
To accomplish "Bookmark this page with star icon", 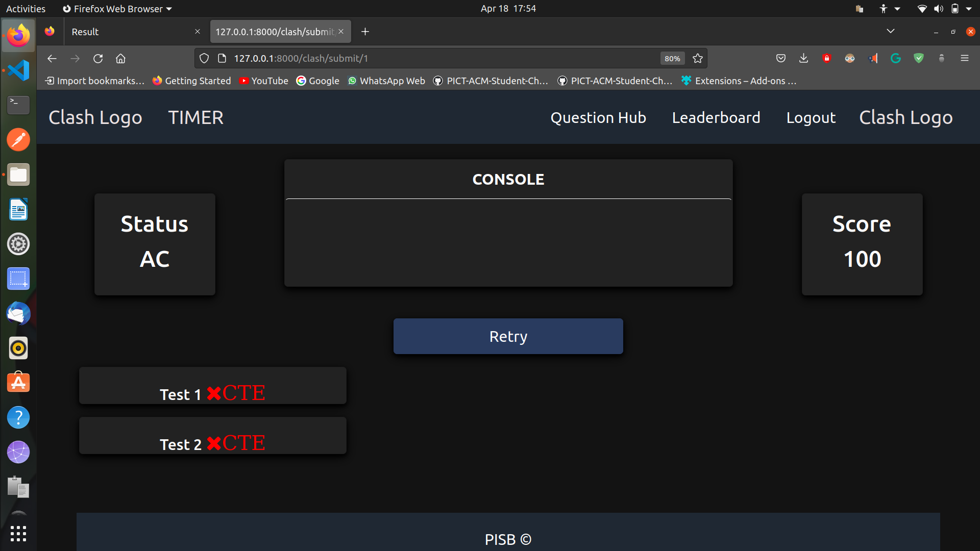I will [698, 59].
